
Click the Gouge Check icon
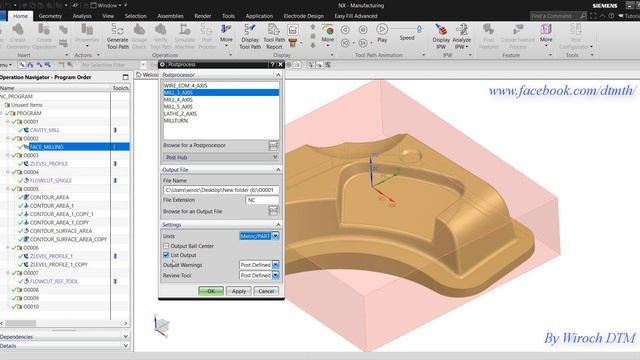click(x=139, y=36)
